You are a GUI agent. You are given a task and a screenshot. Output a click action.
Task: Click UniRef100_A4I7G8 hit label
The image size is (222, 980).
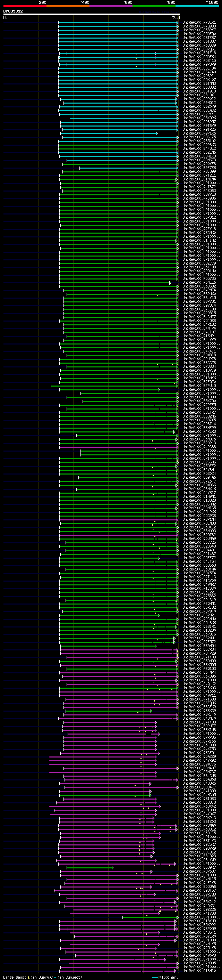pos(199,913)
